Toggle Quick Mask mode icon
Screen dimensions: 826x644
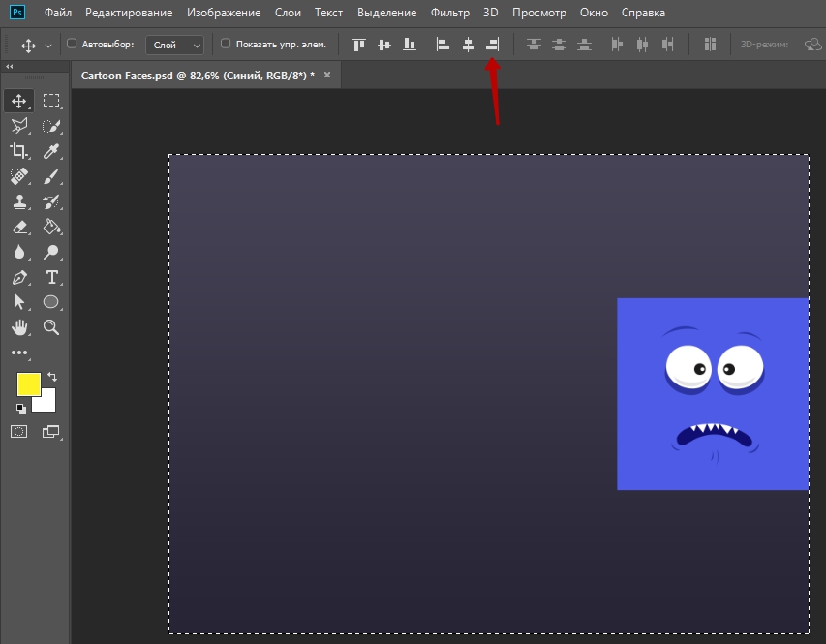point(18,431)
